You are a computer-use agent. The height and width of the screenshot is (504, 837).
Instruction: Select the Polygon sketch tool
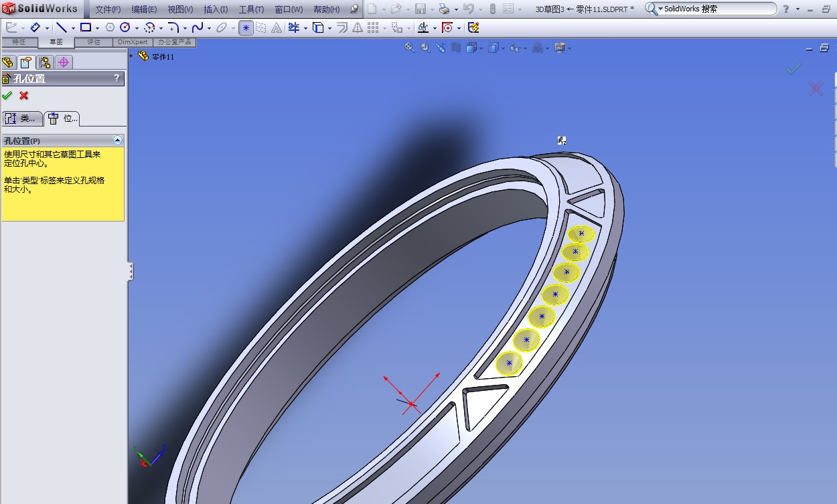(110, 27)
